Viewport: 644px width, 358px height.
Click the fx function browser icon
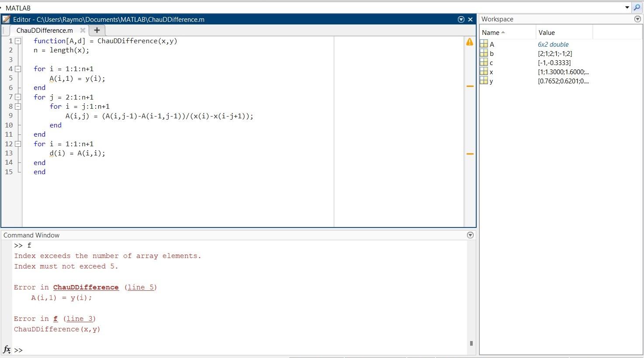(x=7, y=350)
